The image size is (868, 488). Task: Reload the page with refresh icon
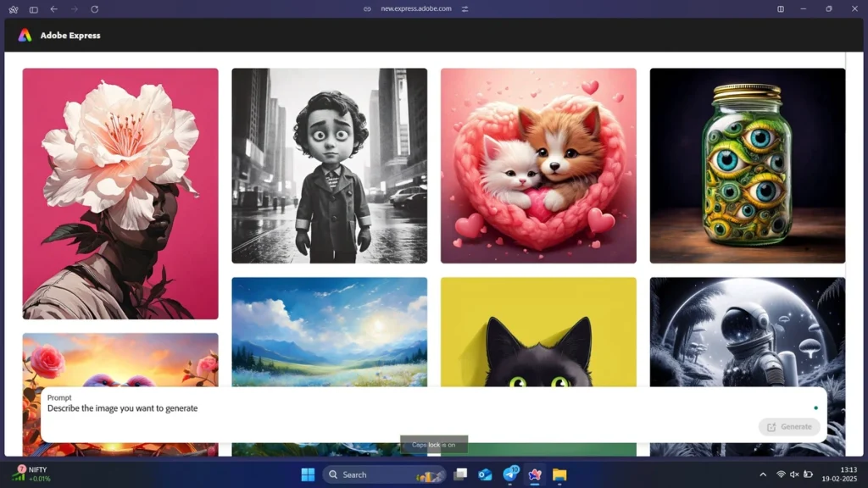click(95, 8)
